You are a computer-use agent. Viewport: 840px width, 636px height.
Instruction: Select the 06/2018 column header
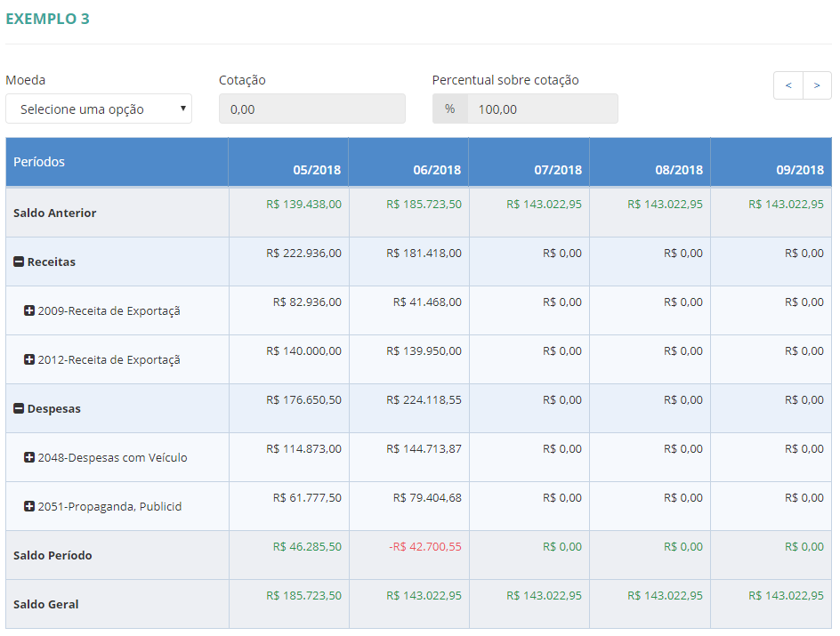pyautogui.click(x=437, y=170)
